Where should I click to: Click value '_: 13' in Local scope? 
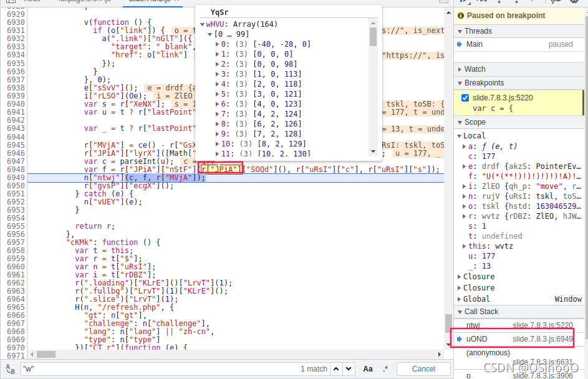click(480, 266)
